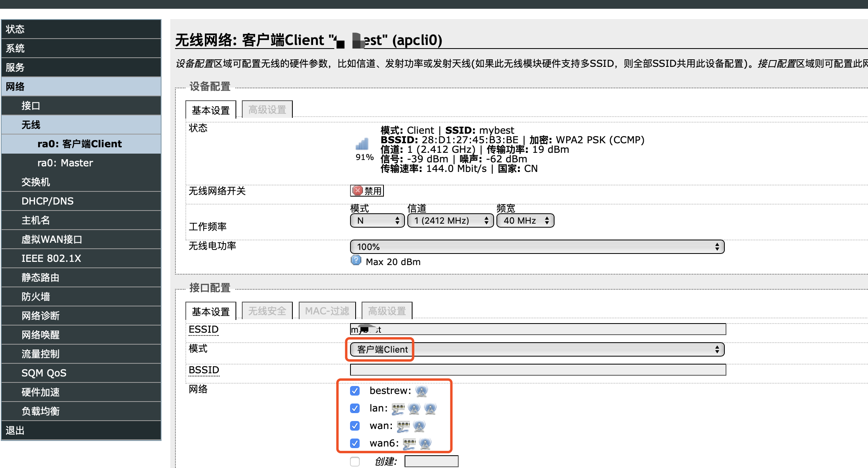
Task: Enable the 创建 create network checkbox
Action: point(354,461)
